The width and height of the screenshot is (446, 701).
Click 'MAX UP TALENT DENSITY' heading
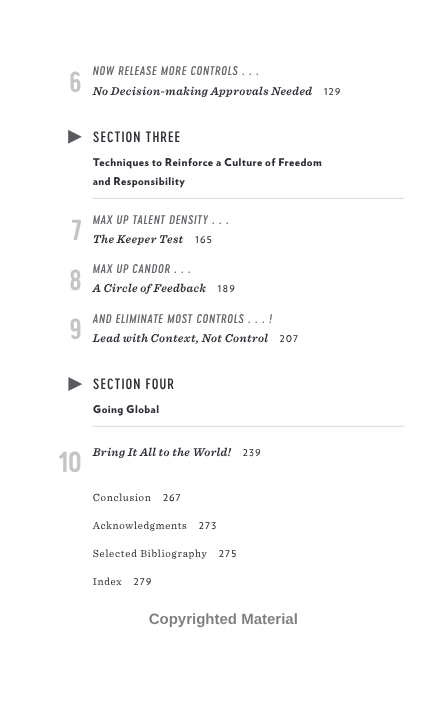click(151, 220)
